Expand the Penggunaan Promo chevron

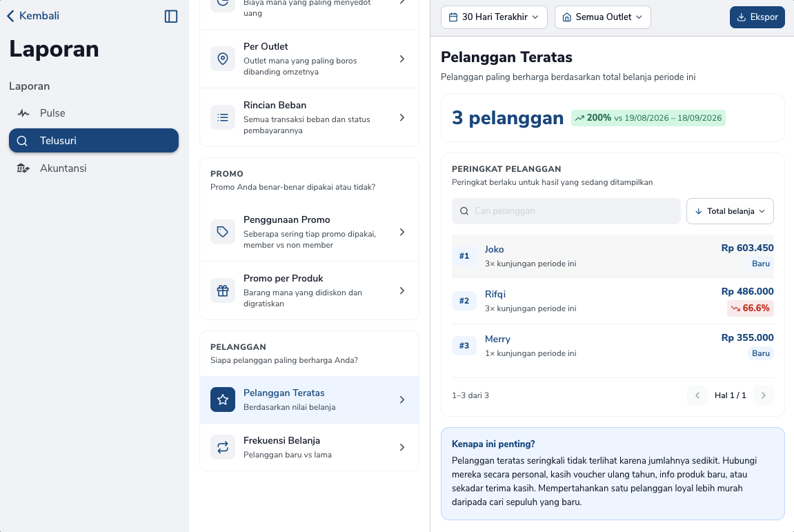[x=402, y=232]
